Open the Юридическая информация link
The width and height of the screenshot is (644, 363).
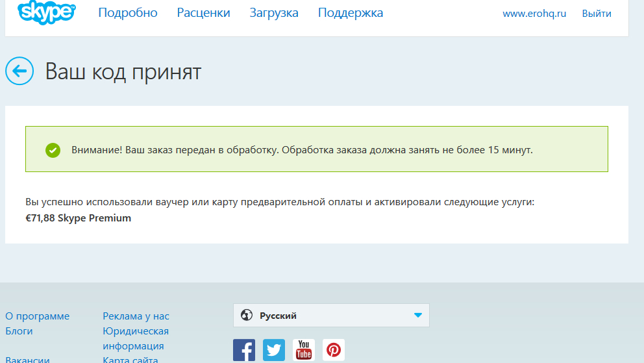136,338
